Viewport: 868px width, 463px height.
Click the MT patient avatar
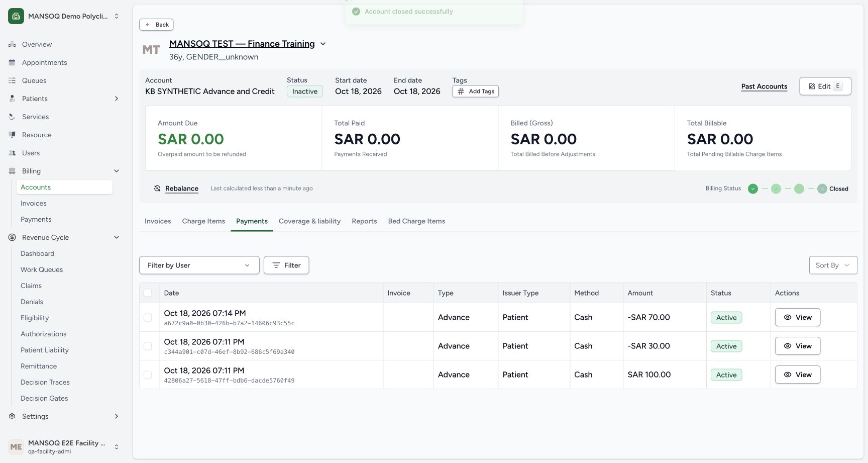151,50
